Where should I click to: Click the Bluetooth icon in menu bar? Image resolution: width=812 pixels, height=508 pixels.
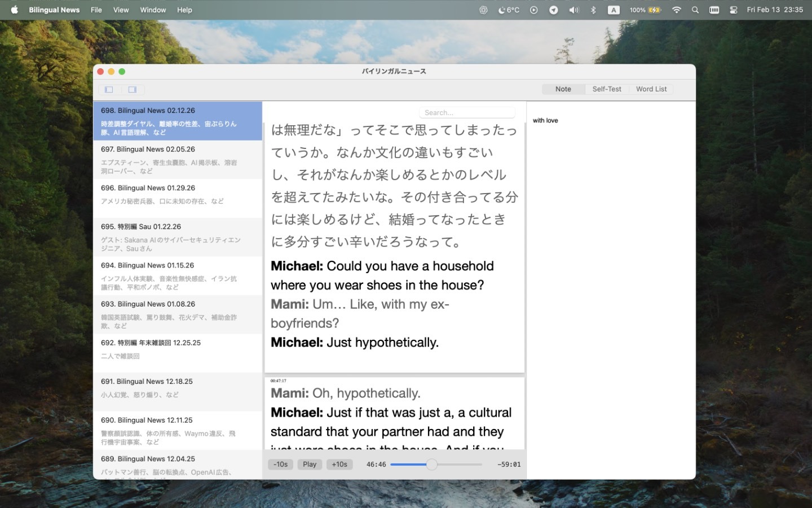[593, 10]
